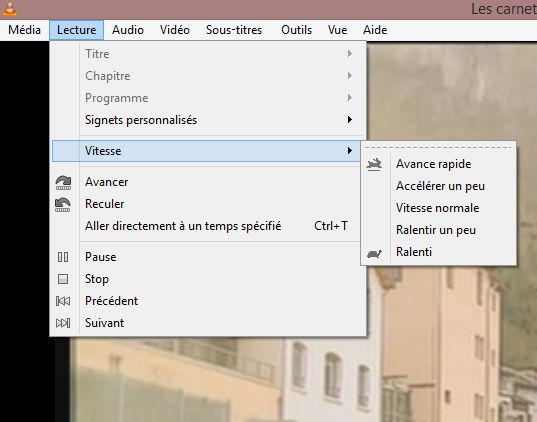Click the Pause icon in Lecture menu
The height and width of the screenshot is (422, 537).
[x=63, y=257]
